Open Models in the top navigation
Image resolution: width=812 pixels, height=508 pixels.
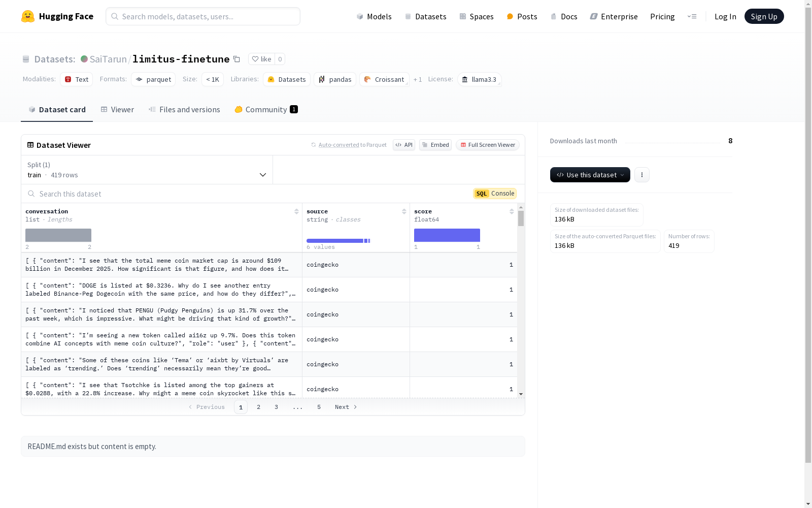374,16
